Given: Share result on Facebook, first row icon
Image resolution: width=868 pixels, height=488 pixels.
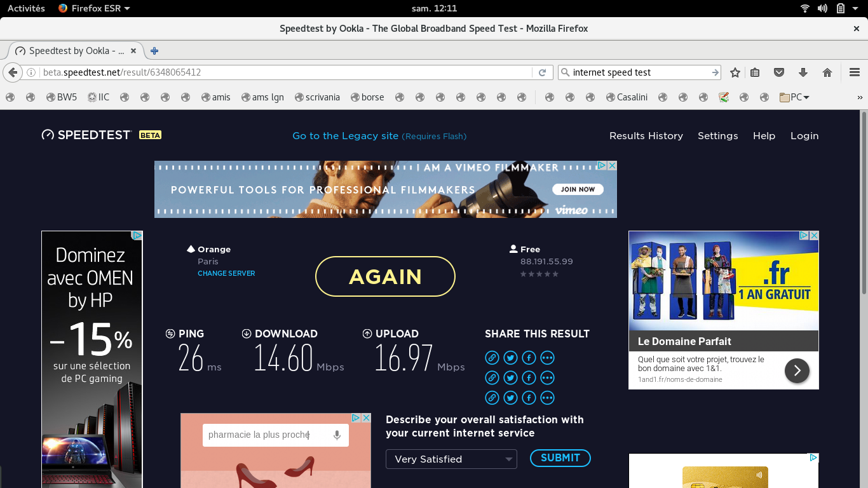Looking at the screenshot, I should point(529,358).
